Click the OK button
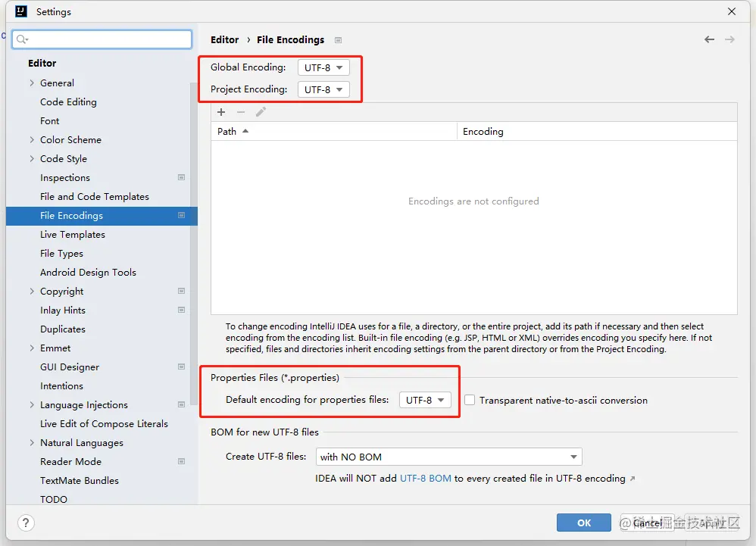756x546 pixels. point(584,523)
